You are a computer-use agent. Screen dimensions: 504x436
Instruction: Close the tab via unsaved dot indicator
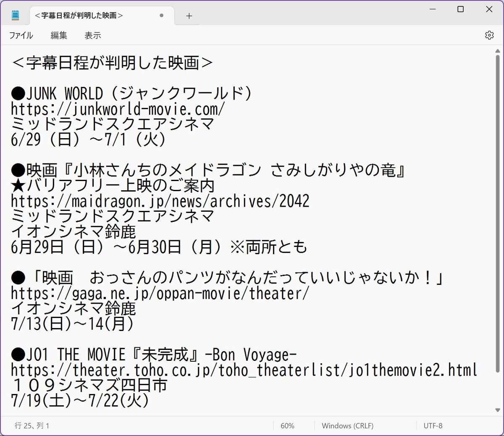(x=161, y=16)
